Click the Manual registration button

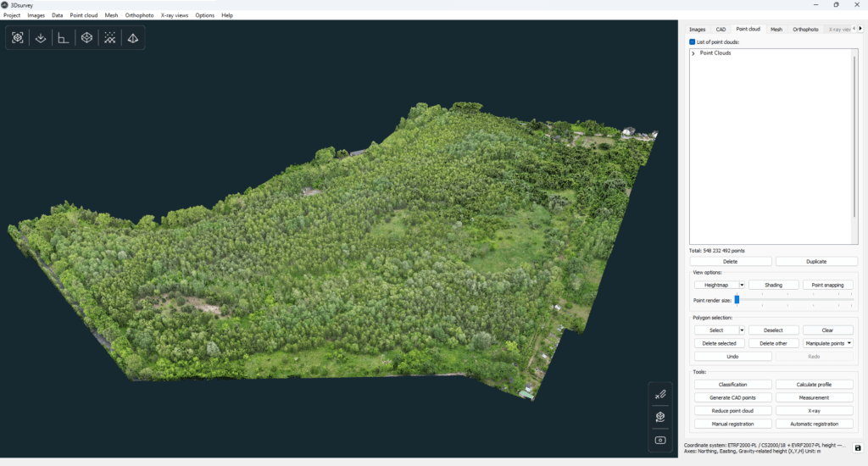tap(732, 424)
